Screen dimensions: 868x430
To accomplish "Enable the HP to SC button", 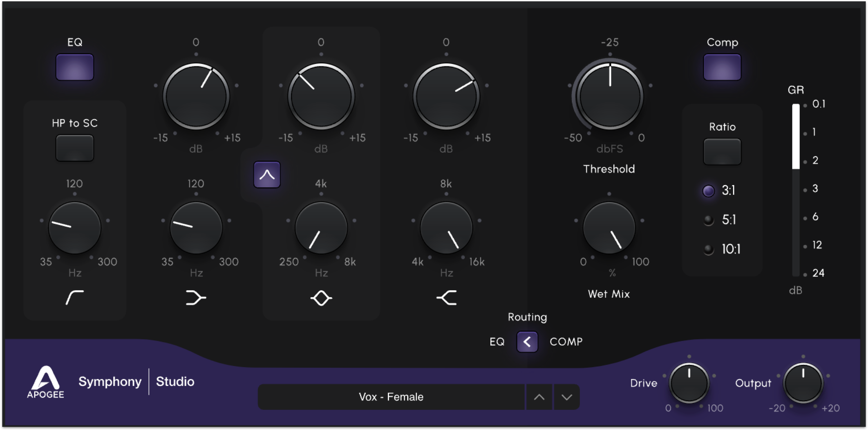I will point(74,148).
